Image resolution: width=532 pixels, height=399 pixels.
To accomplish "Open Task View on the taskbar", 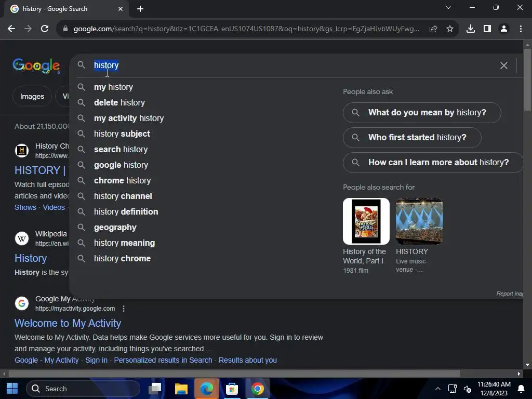I will click(x=155, y=389).
